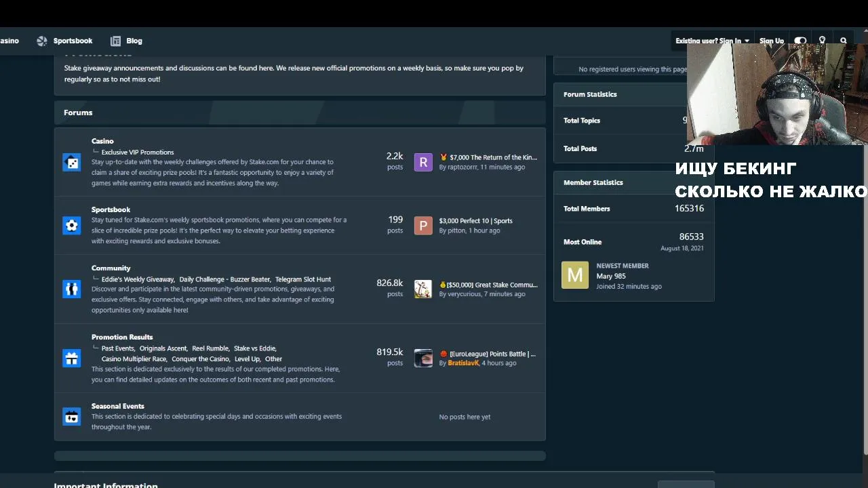The height and width of the screenshot is (488, 868).
Task: Click newest member M avatar
Action: [575, 275]
